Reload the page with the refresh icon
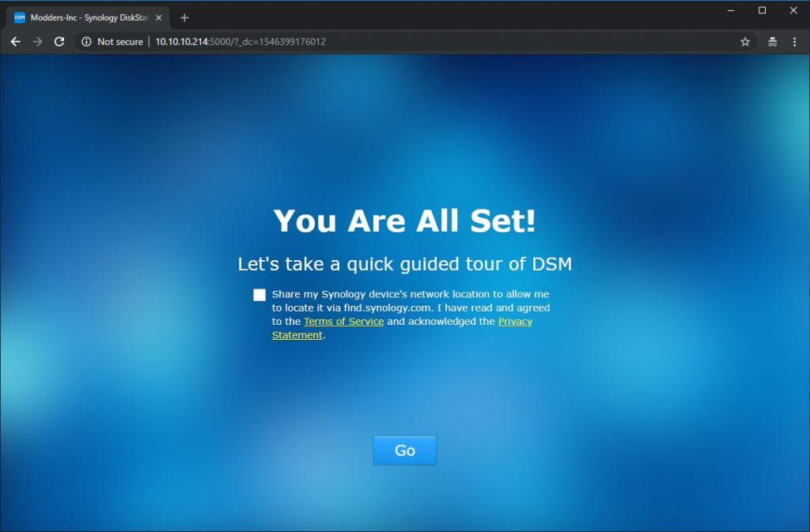Viewport: 810px width, 532px height. pos(59,42)
